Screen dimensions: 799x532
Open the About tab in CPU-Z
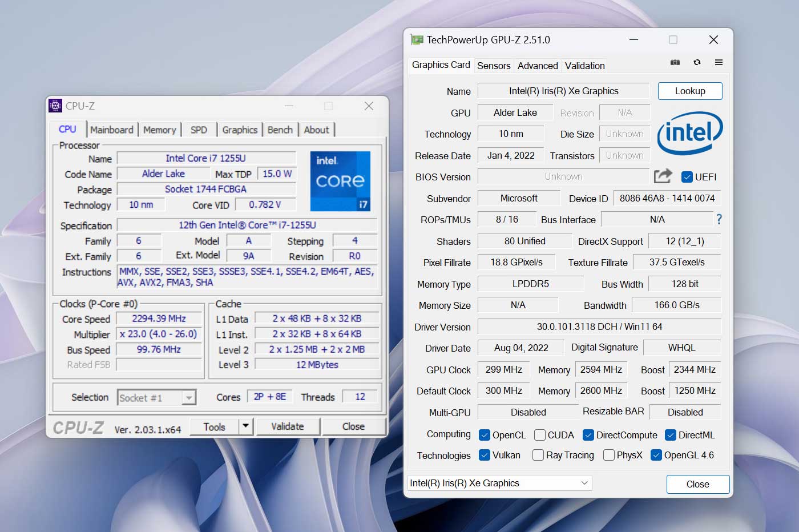(x=316, y=130)
